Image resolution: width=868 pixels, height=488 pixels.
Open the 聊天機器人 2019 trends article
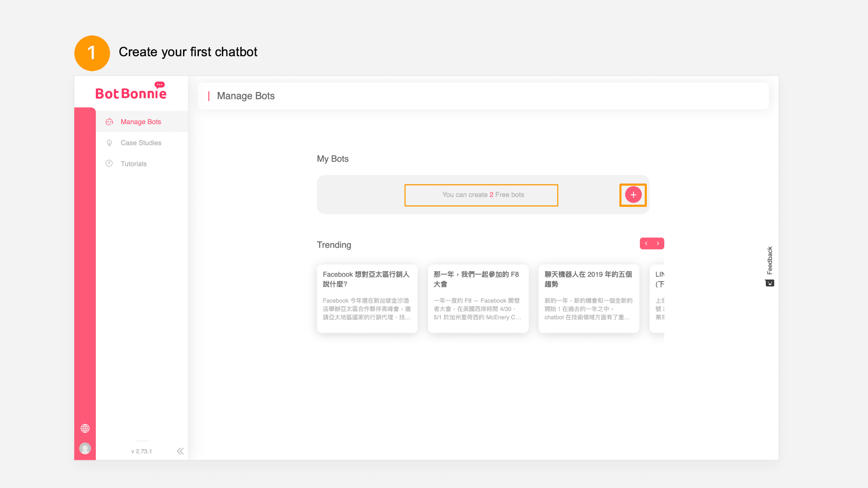coord(589,298)
